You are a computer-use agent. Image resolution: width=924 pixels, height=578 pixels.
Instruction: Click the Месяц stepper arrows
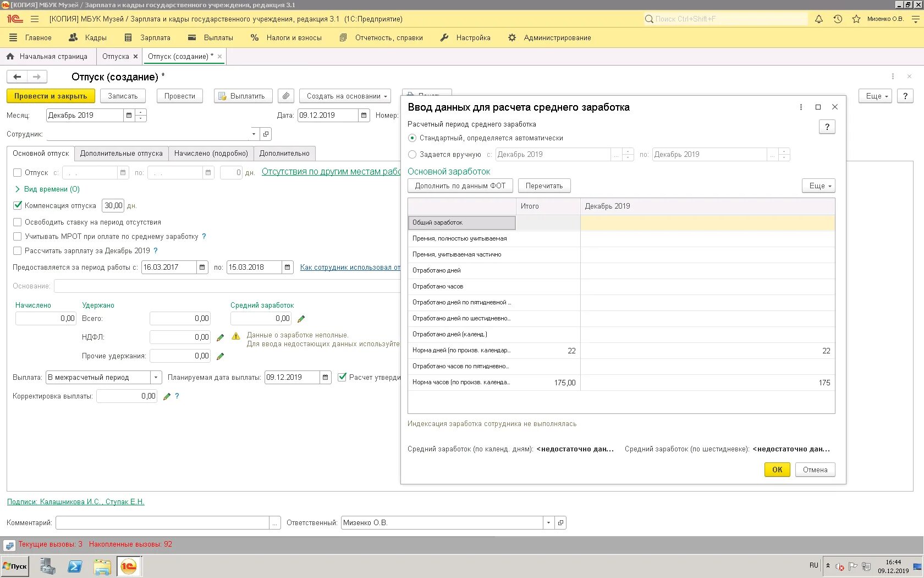click(x=141, y=115)
